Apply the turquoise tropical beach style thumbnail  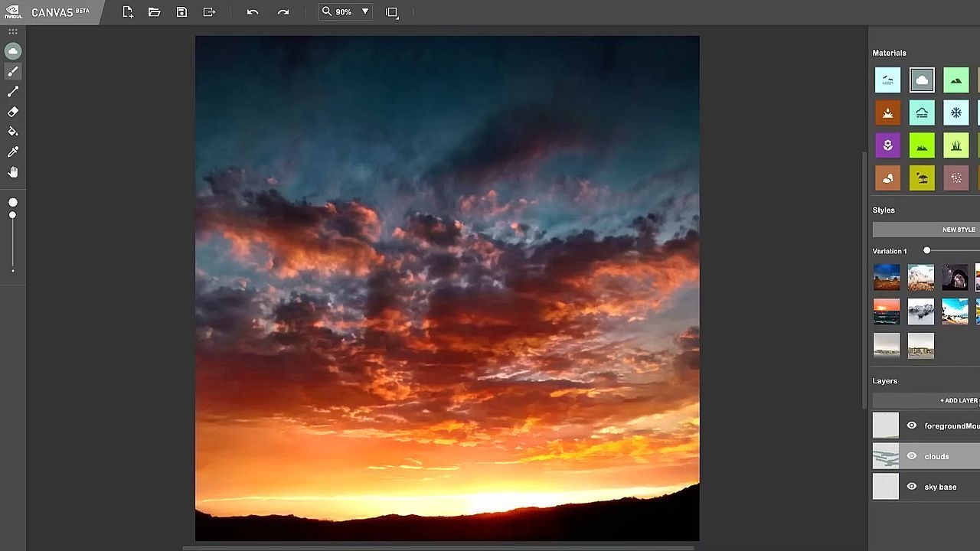coord(955,311)
